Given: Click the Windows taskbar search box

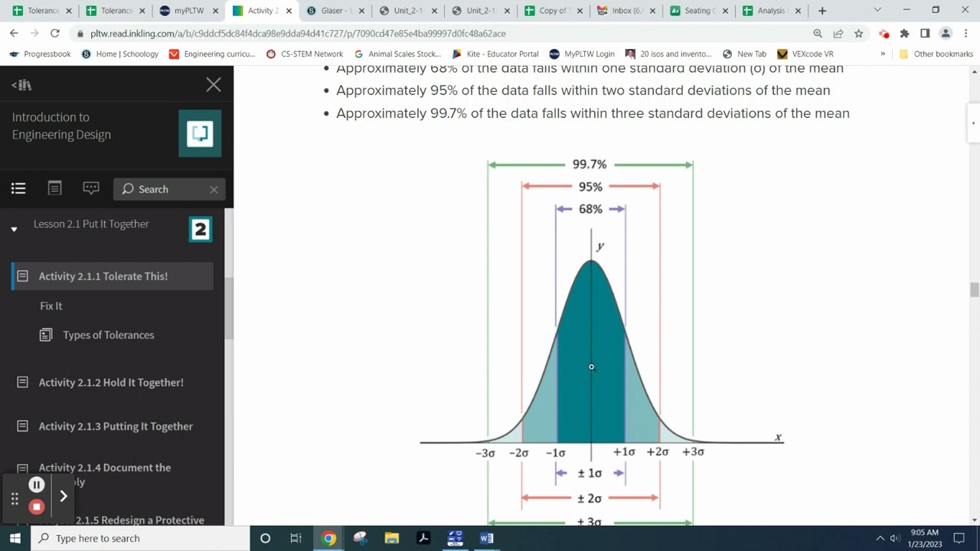Looking at the screenshot, I should tap(141, 538).
